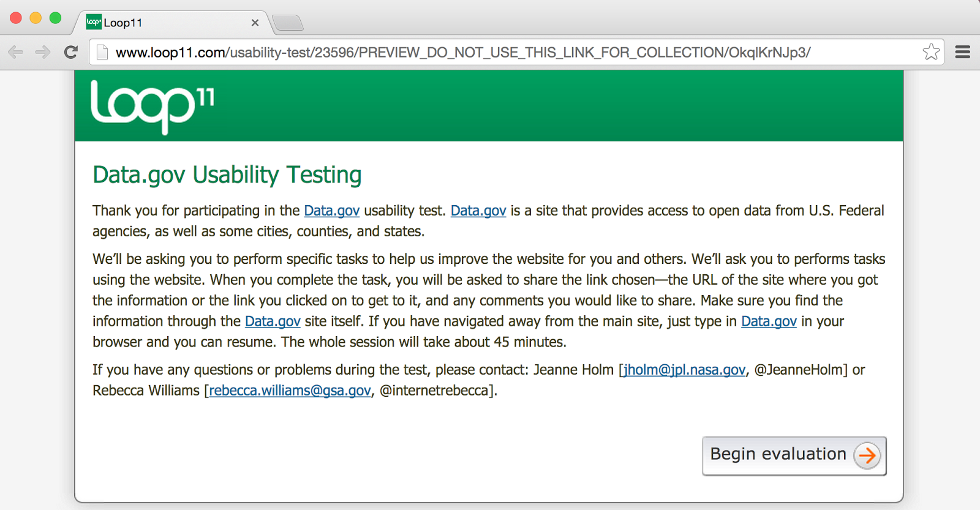
Task: Close the Loop11 tab
Action: click(x=255, y=23)
